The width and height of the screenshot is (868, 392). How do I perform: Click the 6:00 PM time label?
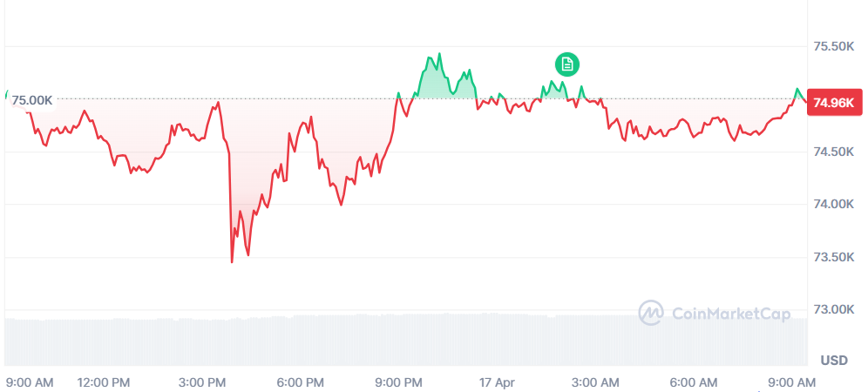click(302, 382)
